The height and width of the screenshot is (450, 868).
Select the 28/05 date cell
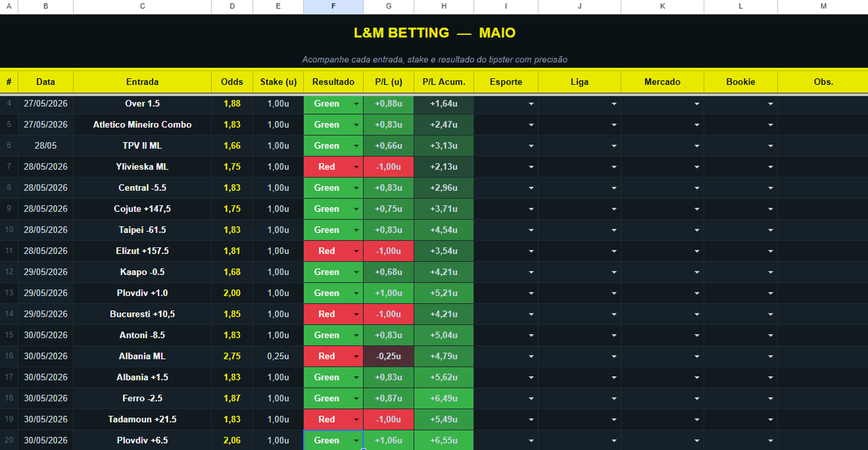(x=46, y=146)
